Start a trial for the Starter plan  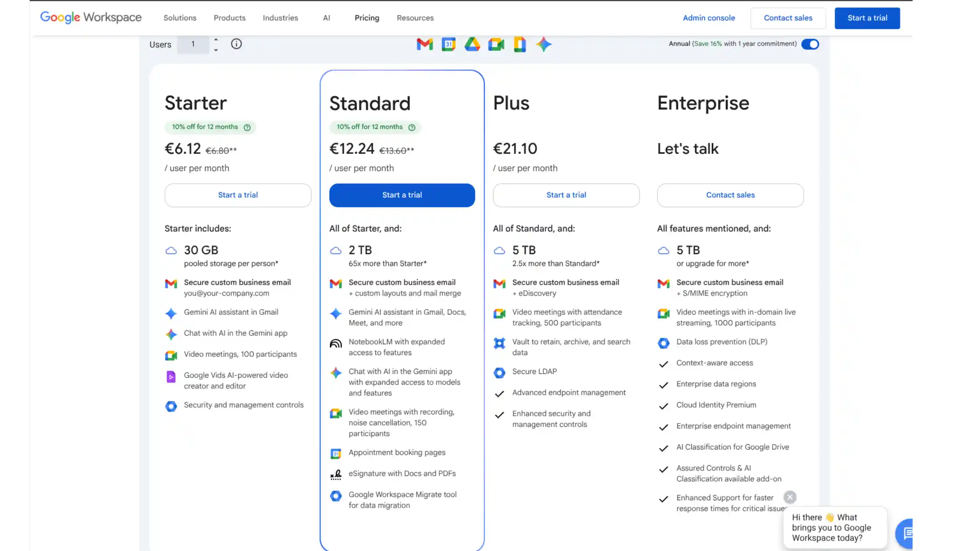(238, 195)
